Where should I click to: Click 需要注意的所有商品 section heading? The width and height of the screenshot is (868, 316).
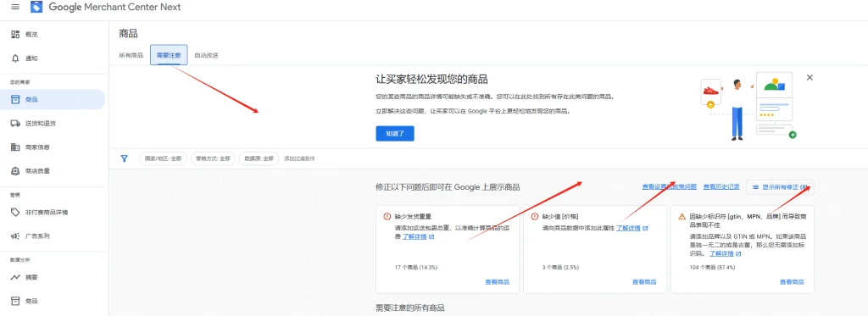coord(410,308)
